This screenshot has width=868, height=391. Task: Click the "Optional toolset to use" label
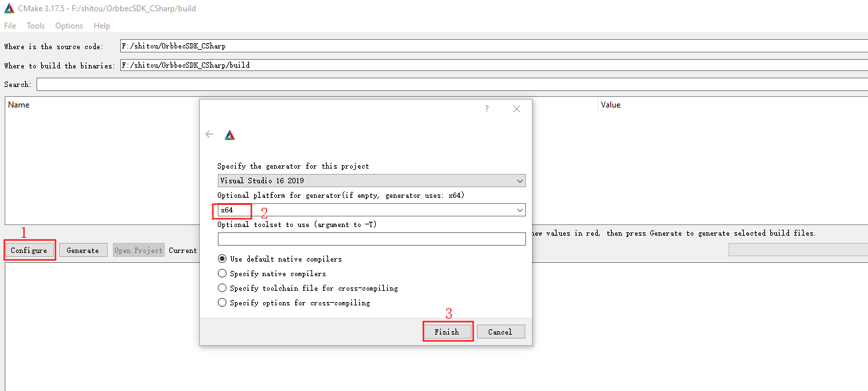[297, 224]
